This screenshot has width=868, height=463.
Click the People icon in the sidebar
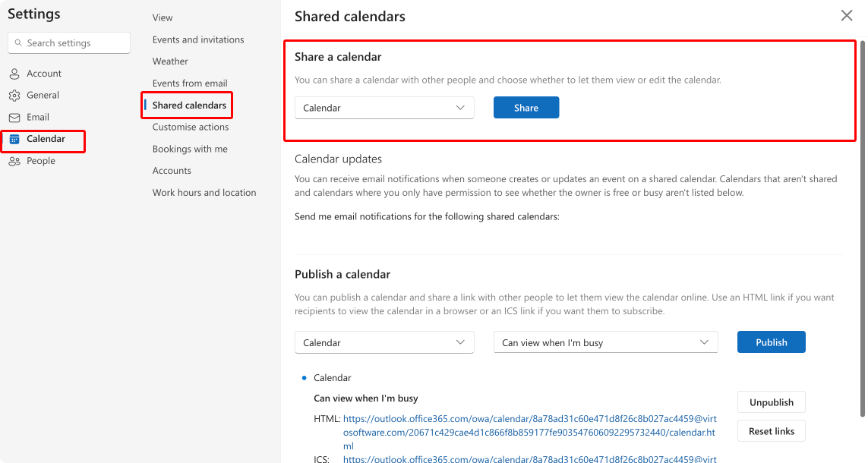click(14, 161)
